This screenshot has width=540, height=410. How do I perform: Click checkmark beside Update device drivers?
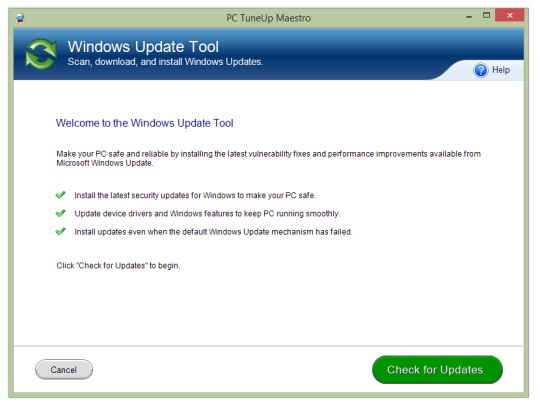(61, 213)
